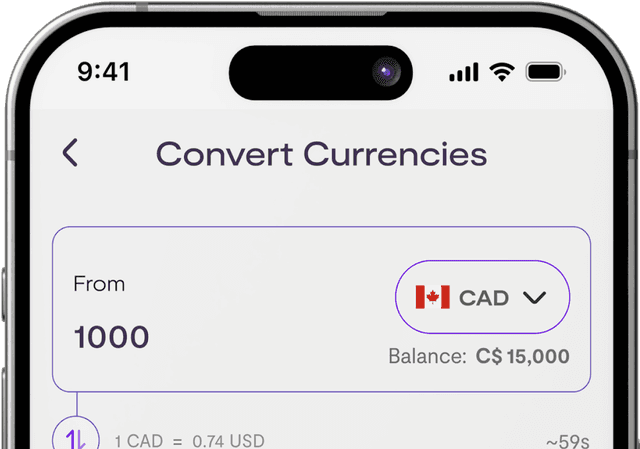Tap the C$ 15,000 balance amount
The image size is (640, 449).
(522, 356)
